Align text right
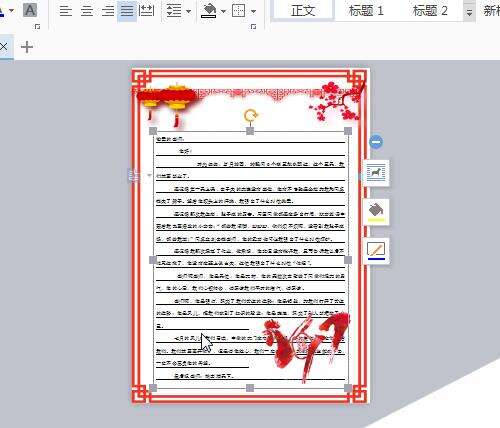This screenshot has width=500, height=428. click(108, 11)
